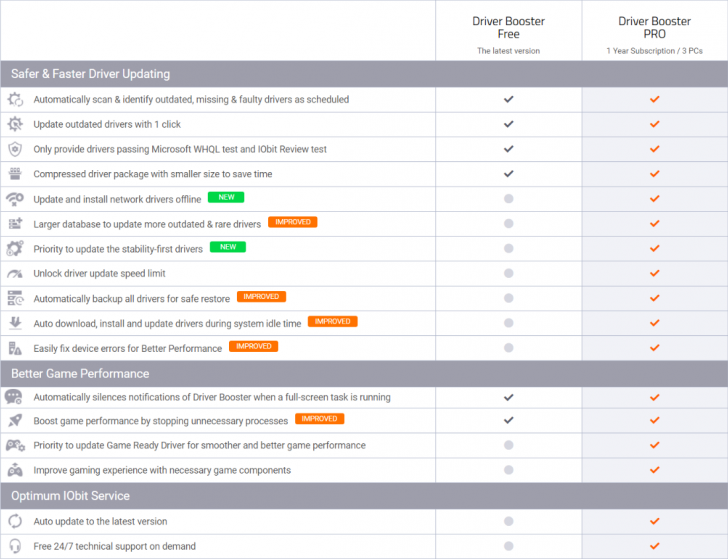Viewport: 728px width, 559px height.
Task: Click 'Easily fix device errors' text
Action: (128, 348)
